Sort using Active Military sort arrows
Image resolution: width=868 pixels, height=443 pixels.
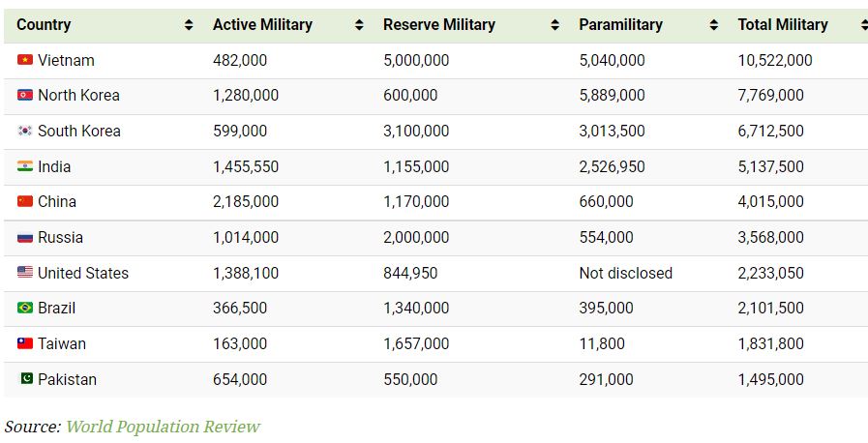[359, 25]
